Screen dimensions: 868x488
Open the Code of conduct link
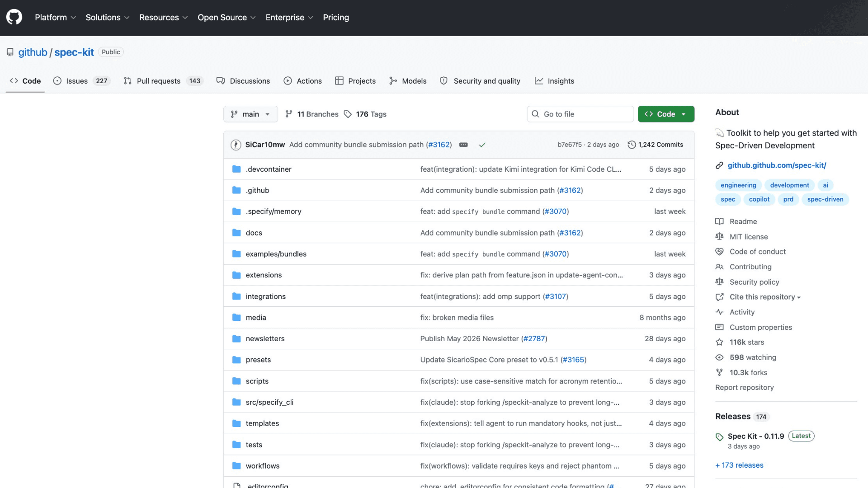(x=757, y=252)
